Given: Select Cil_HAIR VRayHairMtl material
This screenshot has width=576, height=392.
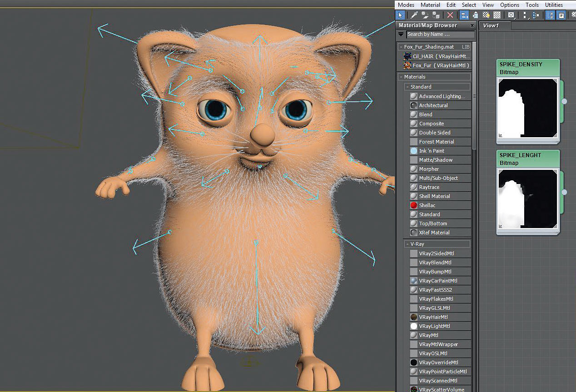Looking at the screenshot, I should 437,56.
